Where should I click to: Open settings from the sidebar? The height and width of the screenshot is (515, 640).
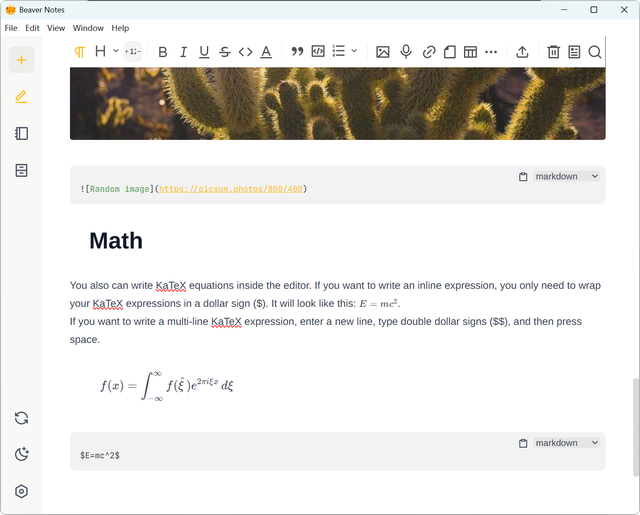point(21,491)
